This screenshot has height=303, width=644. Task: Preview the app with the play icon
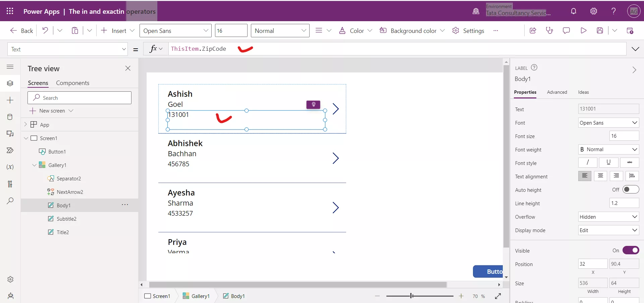(x=584, y=30)
